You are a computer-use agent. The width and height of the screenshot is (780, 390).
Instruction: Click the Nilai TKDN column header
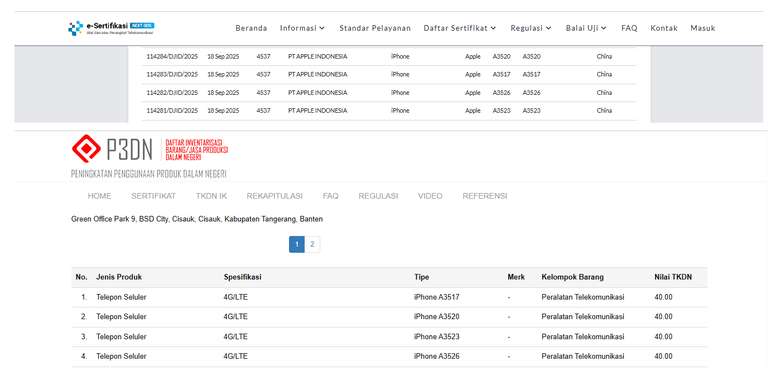coord(673,277)
